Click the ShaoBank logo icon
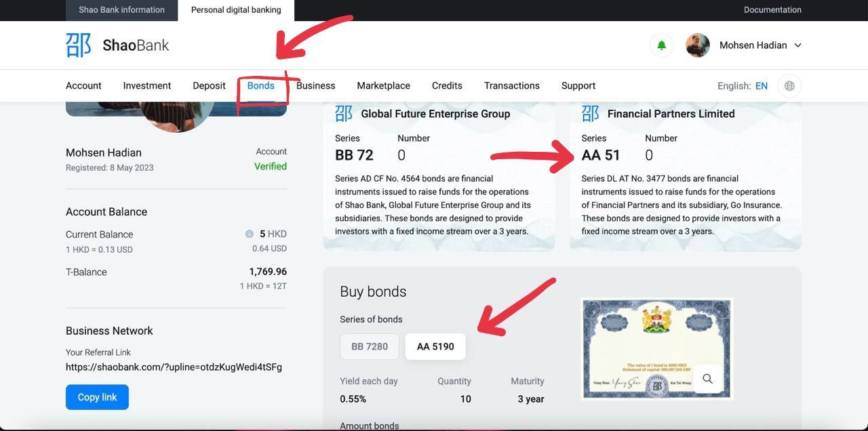This screenshot has height=431, width=868. click(79, 45)
